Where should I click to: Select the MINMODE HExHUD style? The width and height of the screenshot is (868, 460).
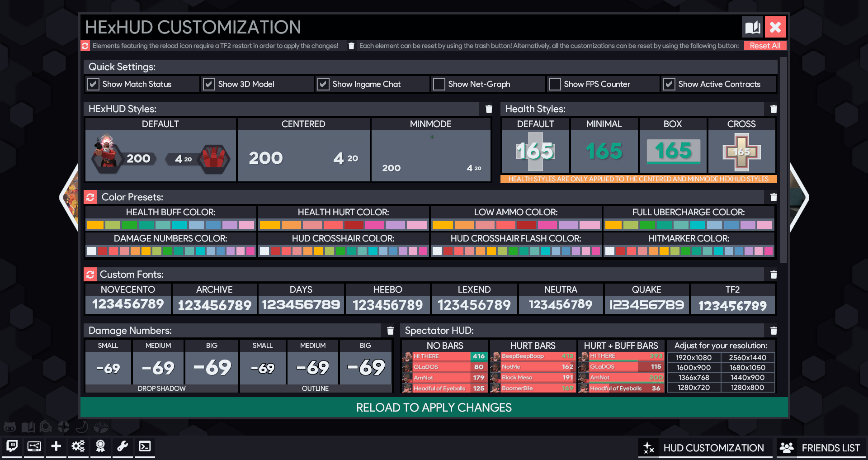(431, 150)
